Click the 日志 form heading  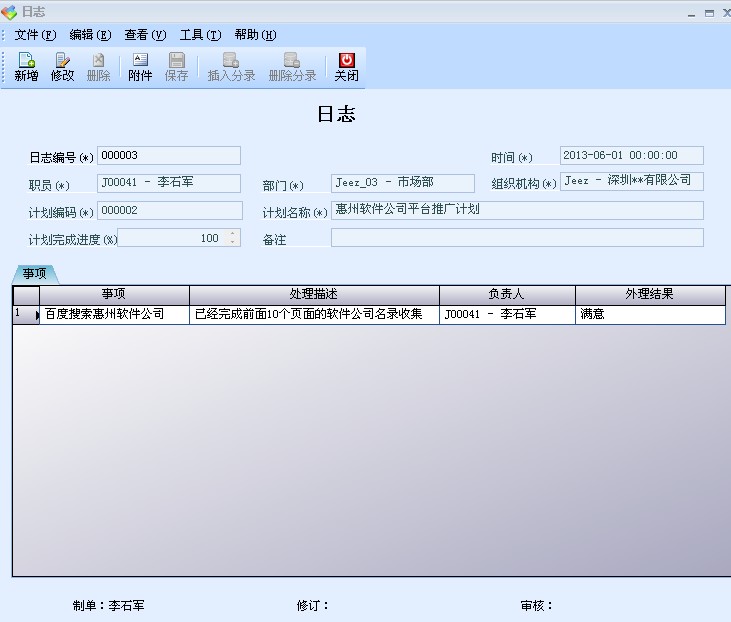click(336, 114)
